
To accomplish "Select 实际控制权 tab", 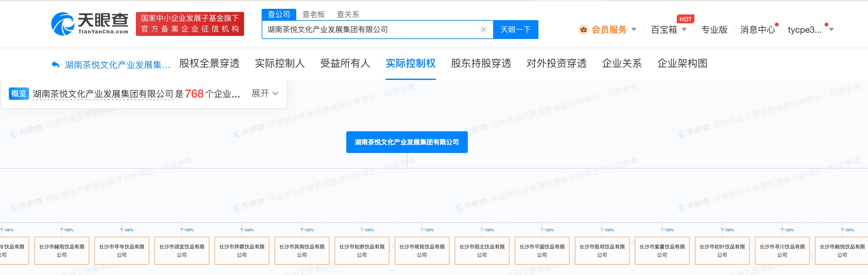I will pyautogui.click(x=410, y=63).
